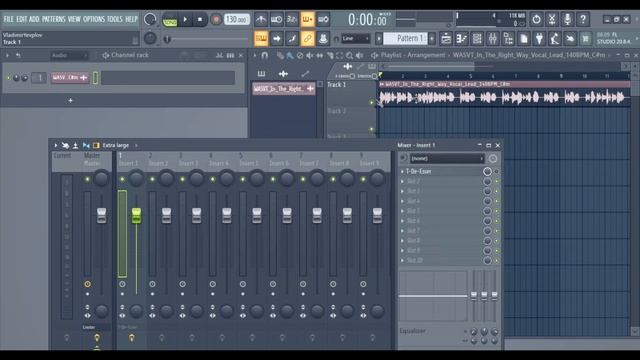Toggle the countdown before recording icon
The height and width of the screenshot is (360, 640).
pyautogui.click(x=292, y=19)
